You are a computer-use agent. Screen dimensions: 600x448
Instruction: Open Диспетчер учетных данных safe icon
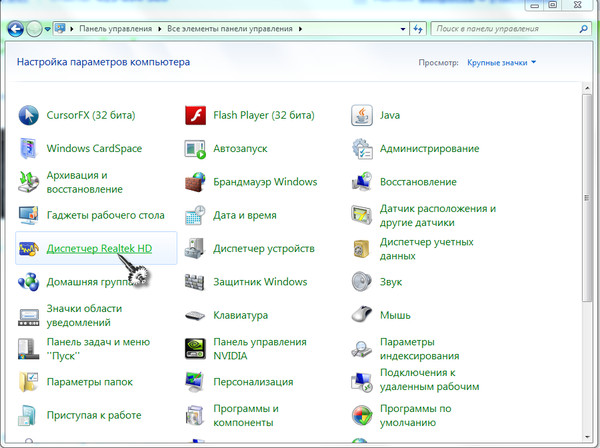coord(362,249)
